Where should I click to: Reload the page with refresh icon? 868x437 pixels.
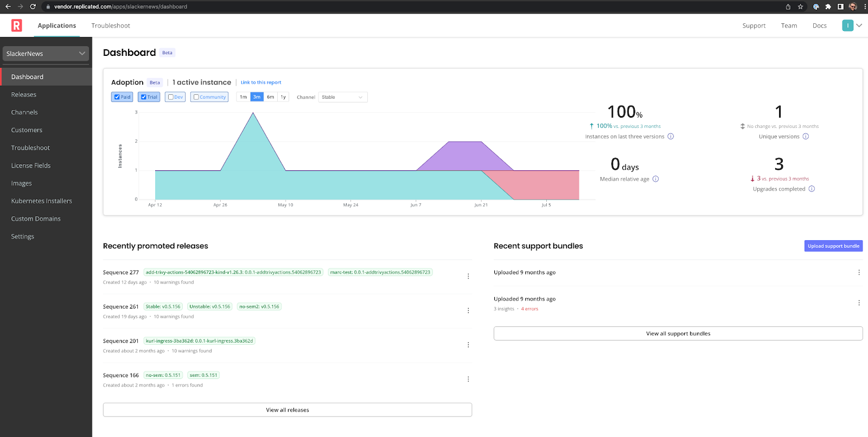click(33, 7)
